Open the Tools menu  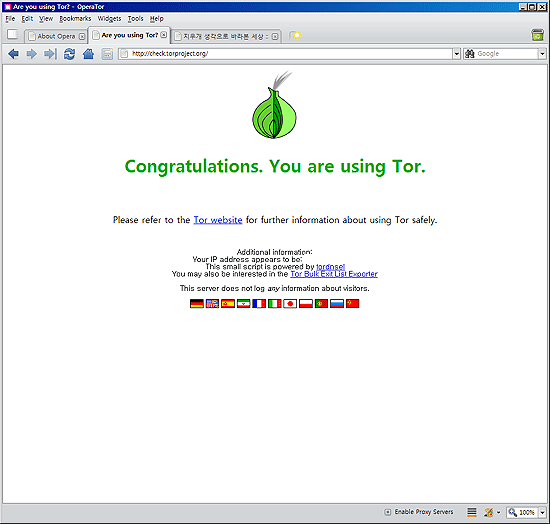click(x=135, y=19)
